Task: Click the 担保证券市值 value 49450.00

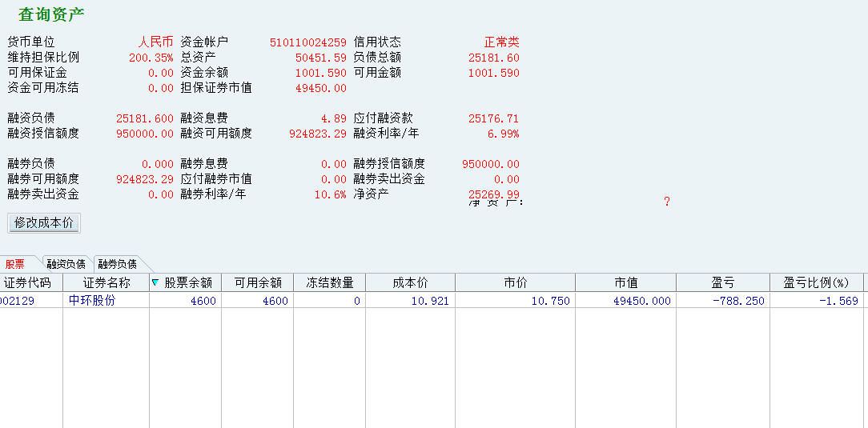Action: [321, 88]
